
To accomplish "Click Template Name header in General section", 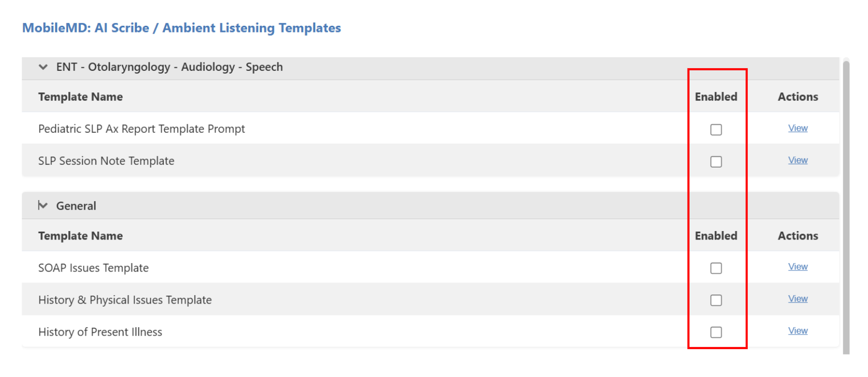I will coord(80,236).
